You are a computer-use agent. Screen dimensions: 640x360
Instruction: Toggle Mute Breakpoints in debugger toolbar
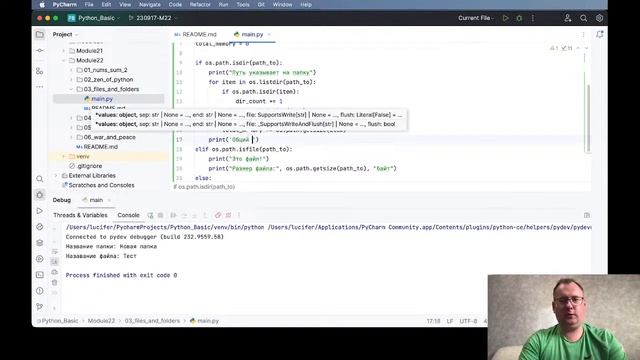229,215
